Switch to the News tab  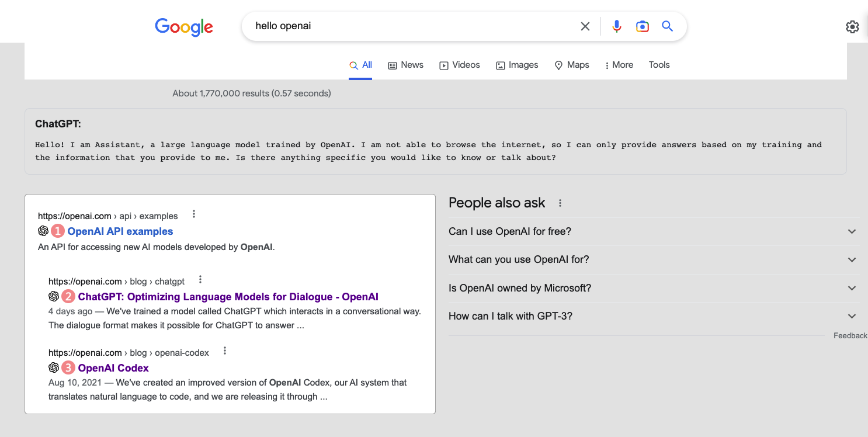pyautogui.click(x=405, y=65)
